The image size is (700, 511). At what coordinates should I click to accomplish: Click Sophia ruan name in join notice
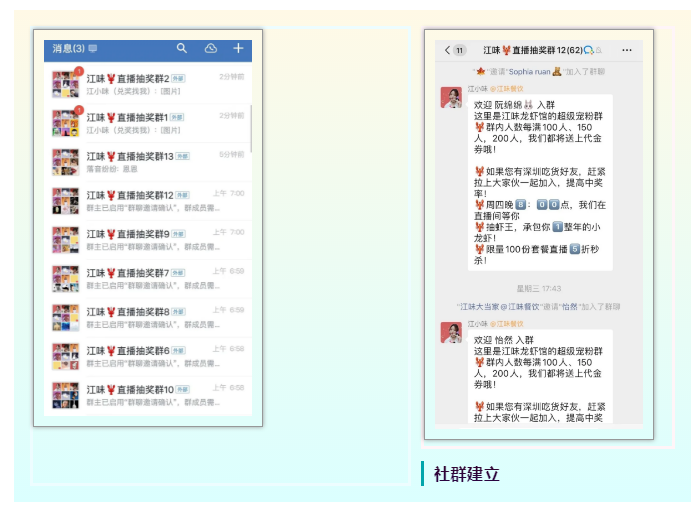pos(529,71)
